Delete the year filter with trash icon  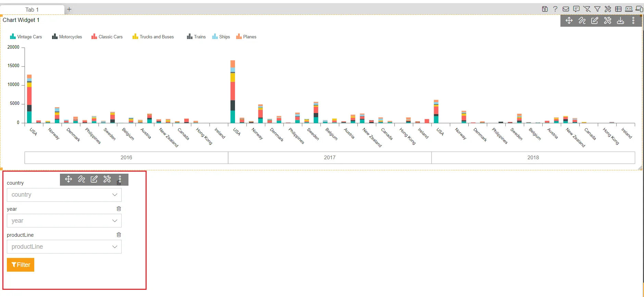pyautogui.click(x=119, y=209)
